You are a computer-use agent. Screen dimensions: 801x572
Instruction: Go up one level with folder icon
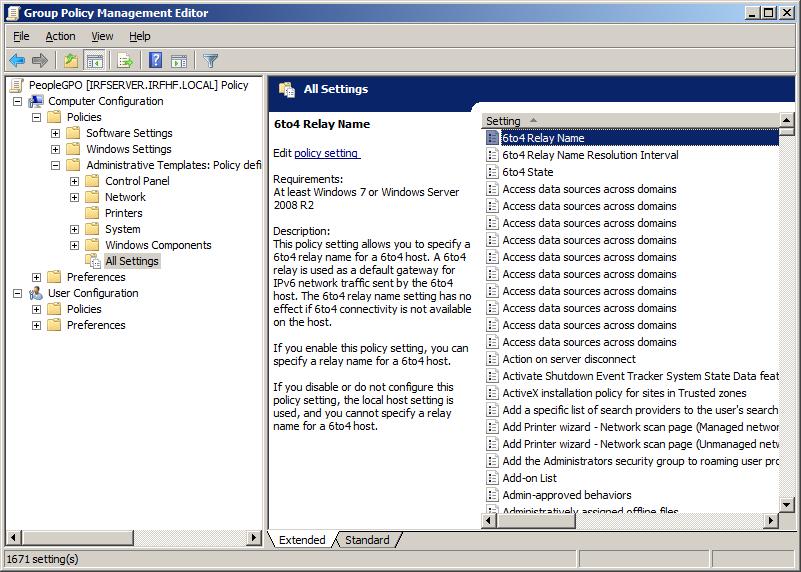pos(71,61)
